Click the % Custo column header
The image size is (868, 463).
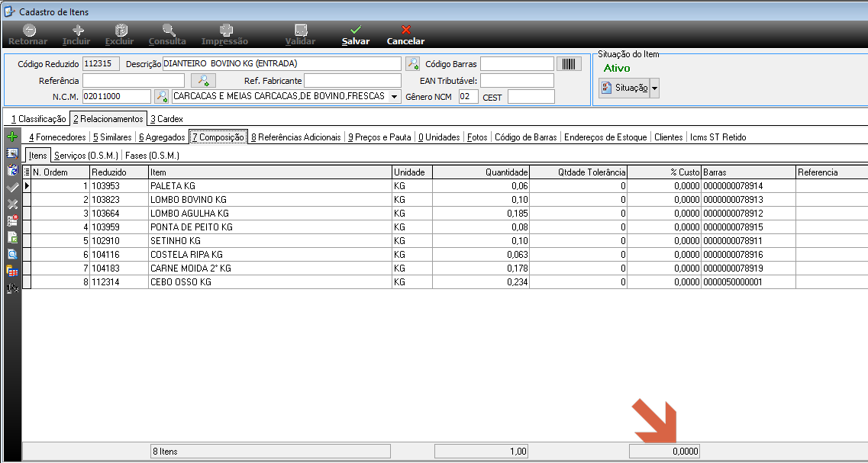pyautogui.click(x=665, y=172)
